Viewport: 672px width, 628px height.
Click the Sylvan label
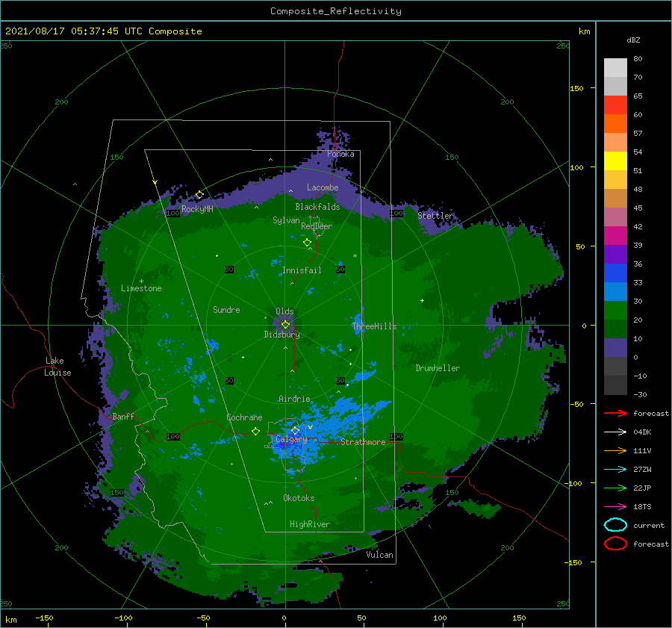pyautogui.click(x=286, y=220)
